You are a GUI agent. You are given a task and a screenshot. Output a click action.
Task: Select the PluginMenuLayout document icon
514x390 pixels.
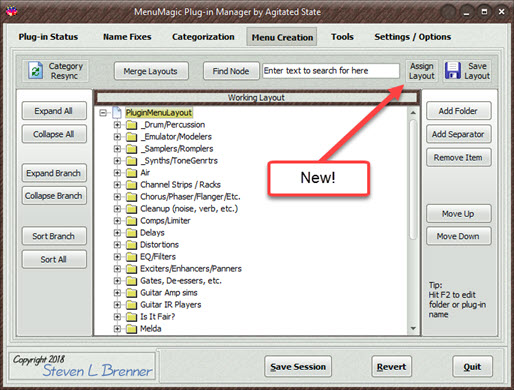[117, 113]
